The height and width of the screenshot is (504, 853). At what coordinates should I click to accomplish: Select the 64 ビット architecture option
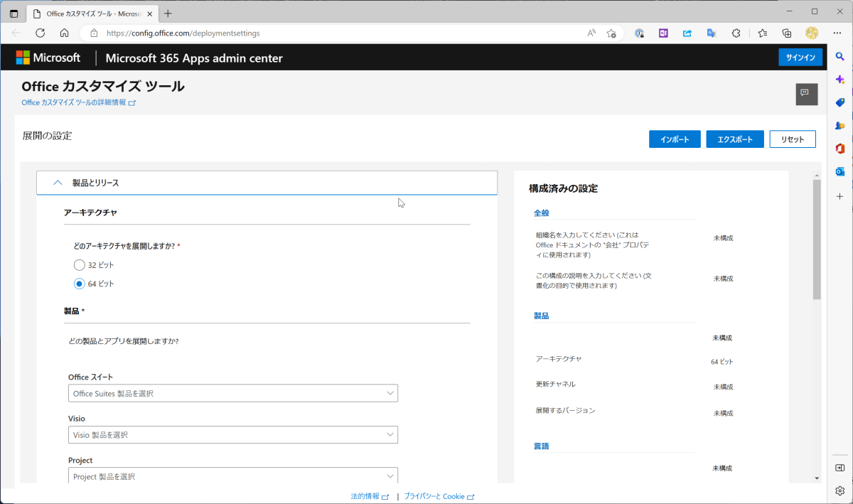[80, 284]
